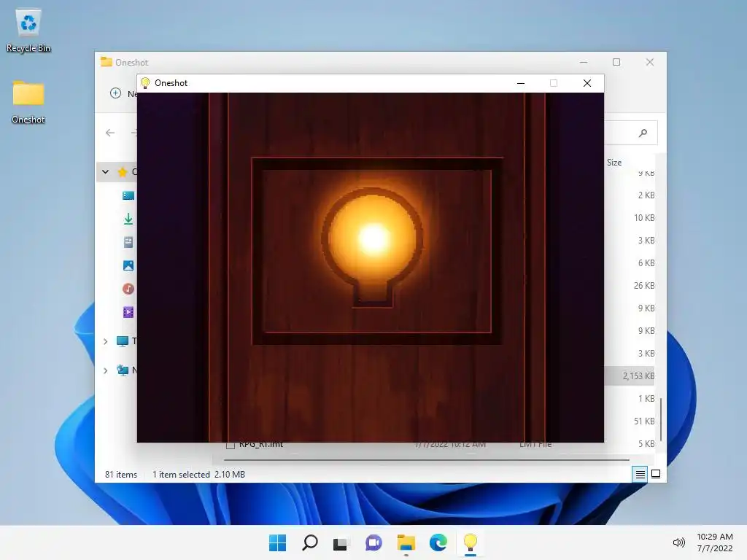Click the glowing lightbulb in the game
747x560 pixels.
[x=373, y=246]
